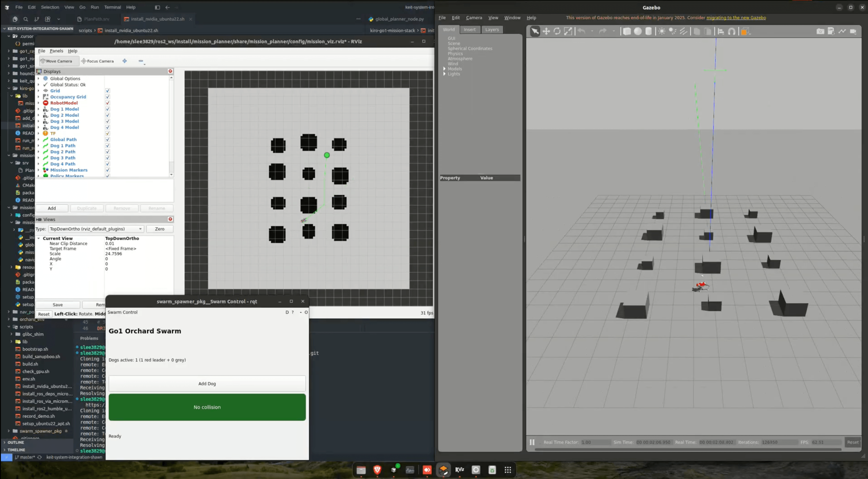This screenshot has width=868, height=479.
Task: Disable the Global Path display checkbox
Action: click(108, 139)
